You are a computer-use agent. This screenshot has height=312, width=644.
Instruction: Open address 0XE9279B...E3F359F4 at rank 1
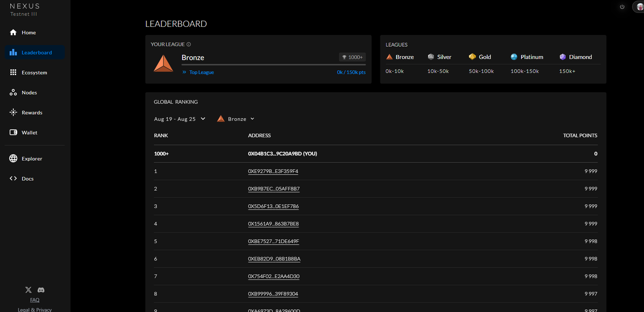point(273,172)
